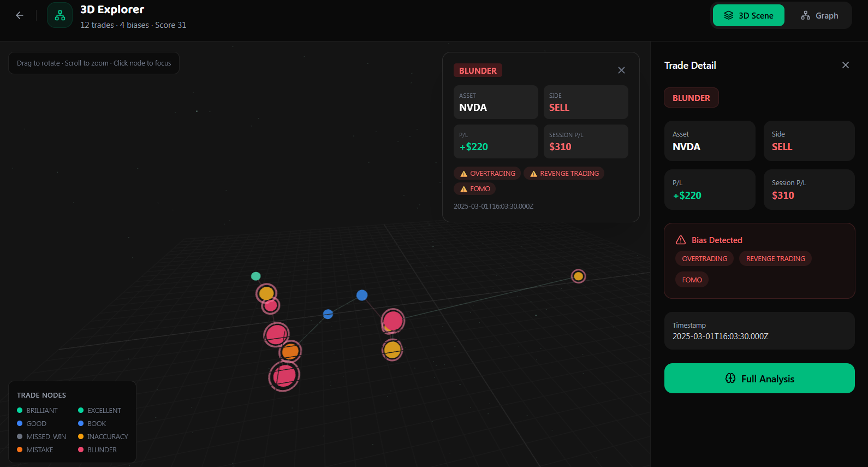Click the back arrow icon
The height and width of the screenshot is (467, 868).
(20, 15)
